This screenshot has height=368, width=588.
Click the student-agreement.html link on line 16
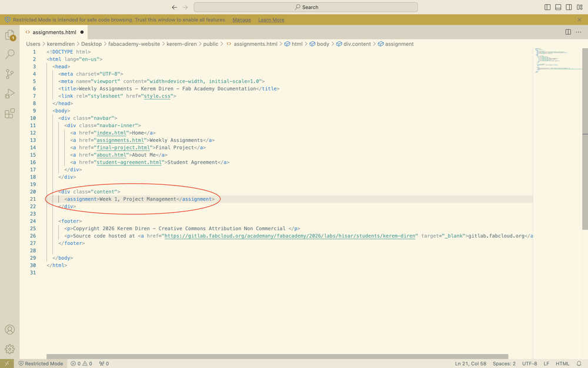129,163
